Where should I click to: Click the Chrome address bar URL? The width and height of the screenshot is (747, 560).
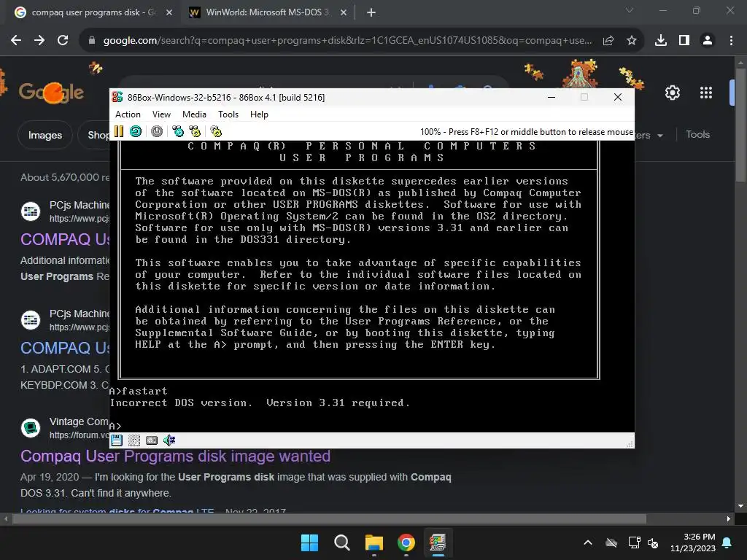pos(348,41)
